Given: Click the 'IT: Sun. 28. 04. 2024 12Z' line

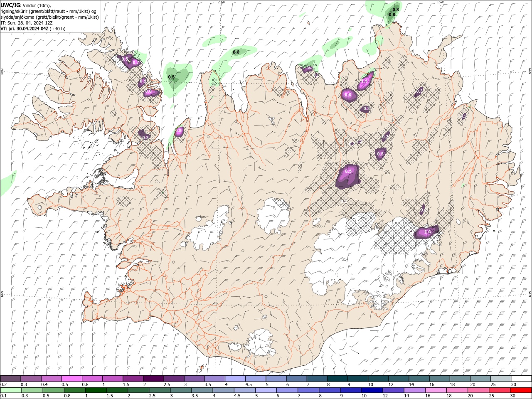Looking at the screenshot, I should coord(27,23).
